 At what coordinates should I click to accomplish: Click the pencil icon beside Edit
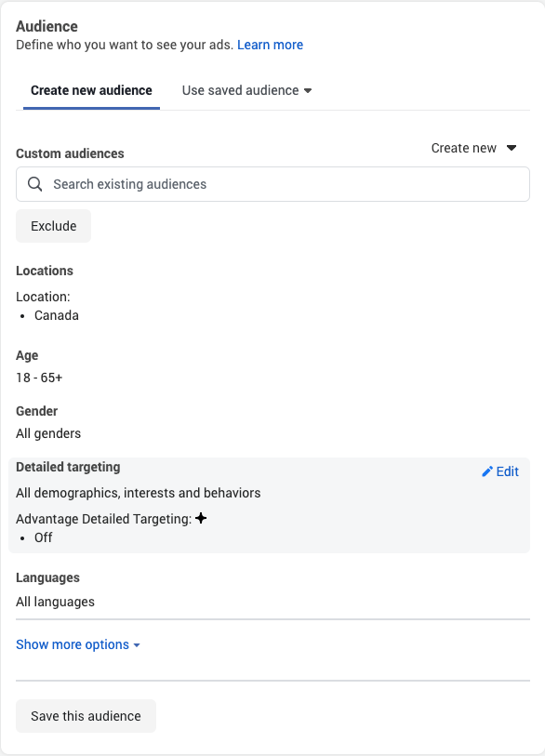[x=487, y=471]
